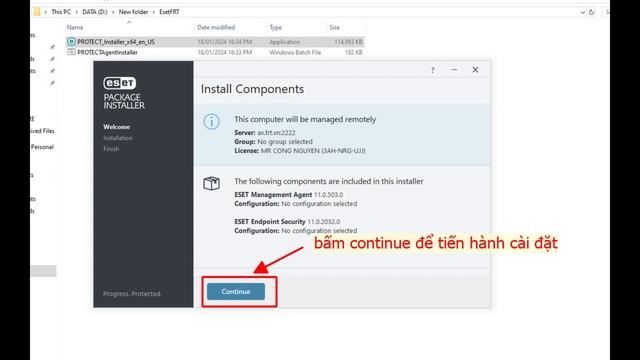Open help via the question mark icon
Screen dimensions: 640x360
(433, 70)
